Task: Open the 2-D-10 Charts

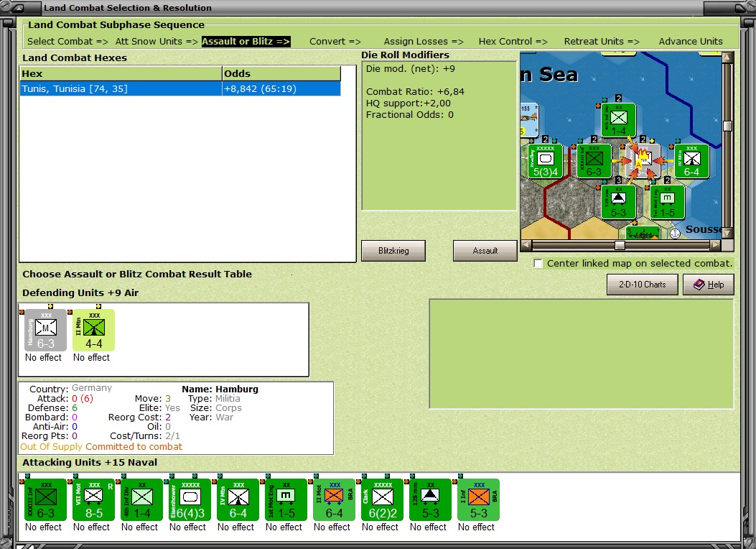Action: pyautogui.click(x=641, y=285)
